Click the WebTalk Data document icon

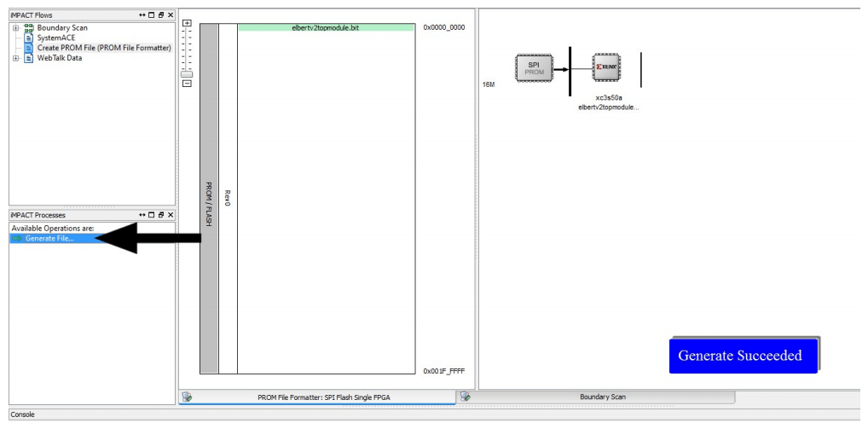pyautogui.click(x=28, y=58)
